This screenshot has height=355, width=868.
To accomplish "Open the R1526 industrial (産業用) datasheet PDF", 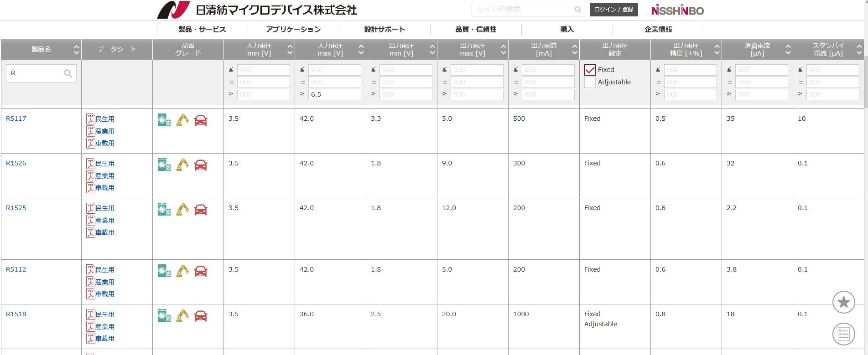I will click(x=100, y=176).
